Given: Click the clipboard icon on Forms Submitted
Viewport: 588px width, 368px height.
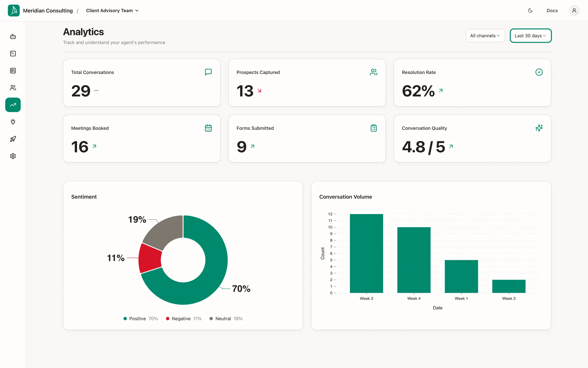Looking at the screenshot, I should [x=374, y=128].
